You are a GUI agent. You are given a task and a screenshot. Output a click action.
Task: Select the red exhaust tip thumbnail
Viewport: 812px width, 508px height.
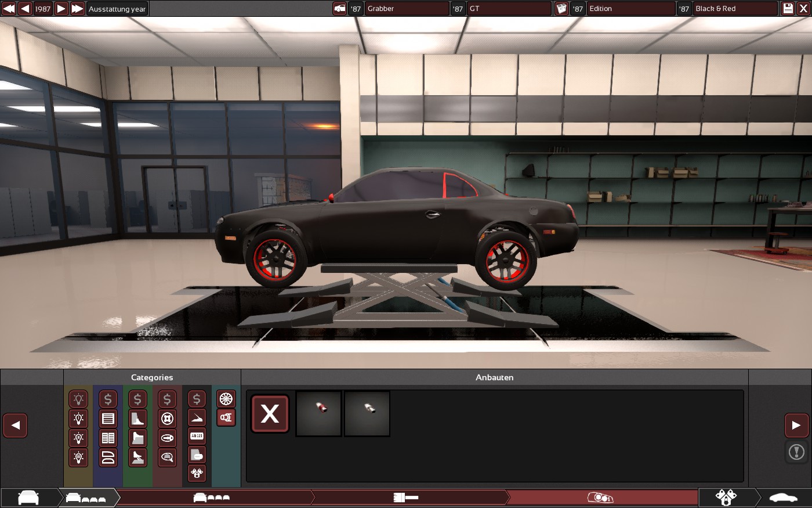319,413
